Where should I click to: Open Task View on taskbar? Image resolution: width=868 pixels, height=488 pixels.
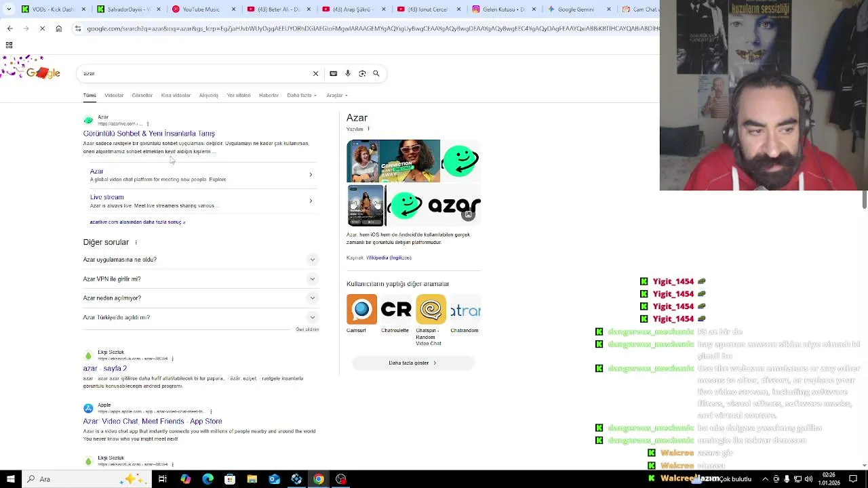(x=163, y=479)
